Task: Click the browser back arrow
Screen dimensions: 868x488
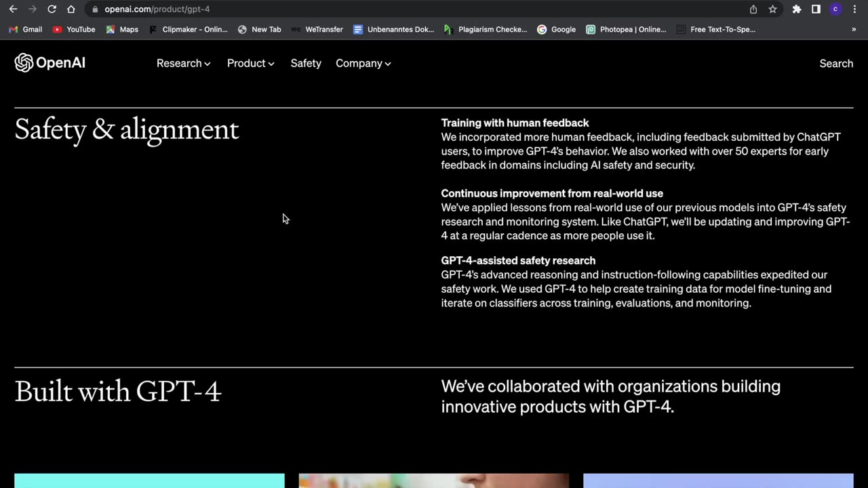Action: coord(13,9)
